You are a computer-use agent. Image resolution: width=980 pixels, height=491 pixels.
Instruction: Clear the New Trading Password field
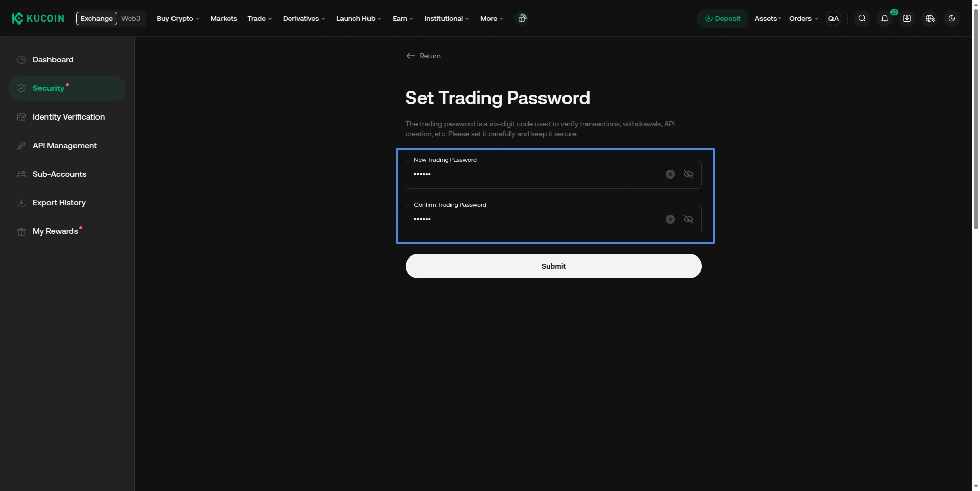point(670,174)
